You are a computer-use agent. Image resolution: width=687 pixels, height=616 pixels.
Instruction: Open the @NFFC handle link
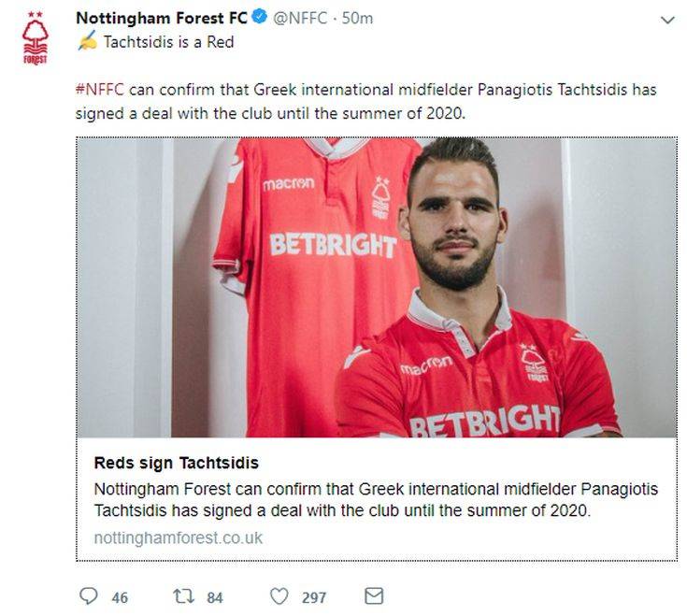pyautogui.click(x=303, y=18)
